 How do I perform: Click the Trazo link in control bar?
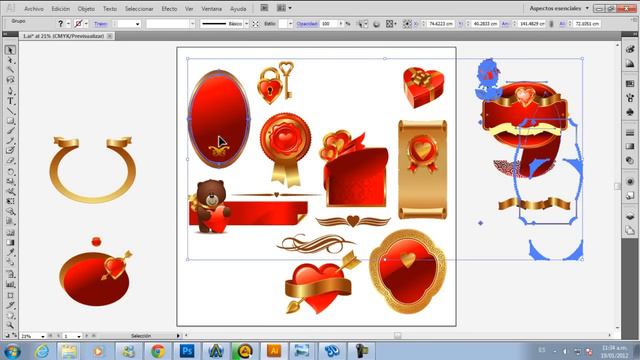point(100,24)
